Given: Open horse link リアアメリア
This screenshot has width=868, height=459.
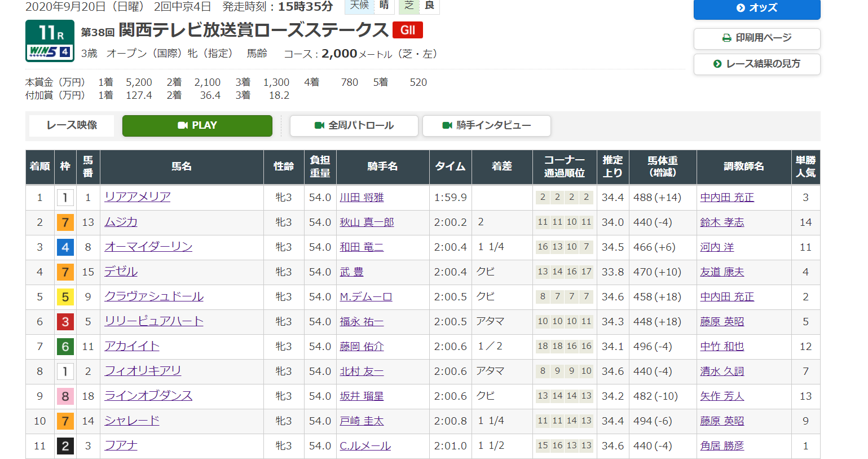Looking at the screenshot, I should click(x=138, y=197).
